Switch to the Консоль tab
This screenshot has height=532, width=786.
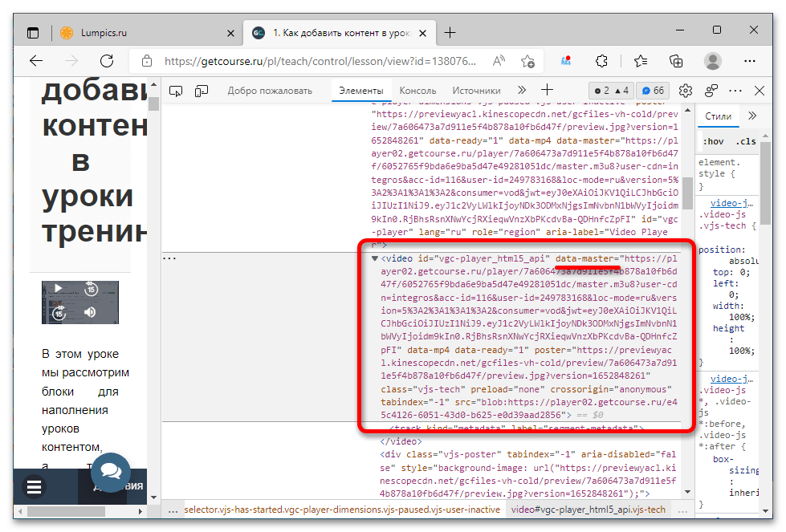click(417, 91)
